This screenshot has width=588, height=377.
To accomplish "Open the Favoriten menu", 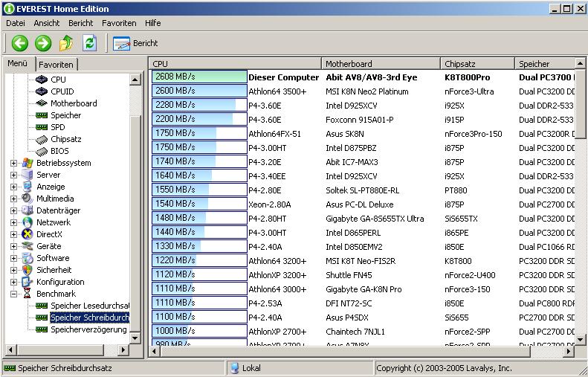I will click(119, 23).
